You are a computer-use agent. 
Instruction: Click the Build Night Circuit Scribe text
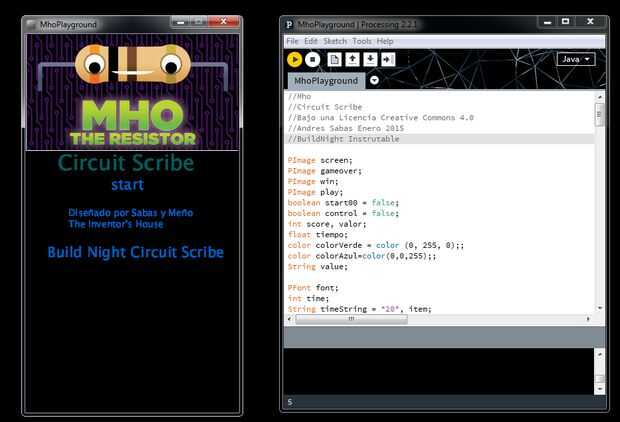pos(136,252)
